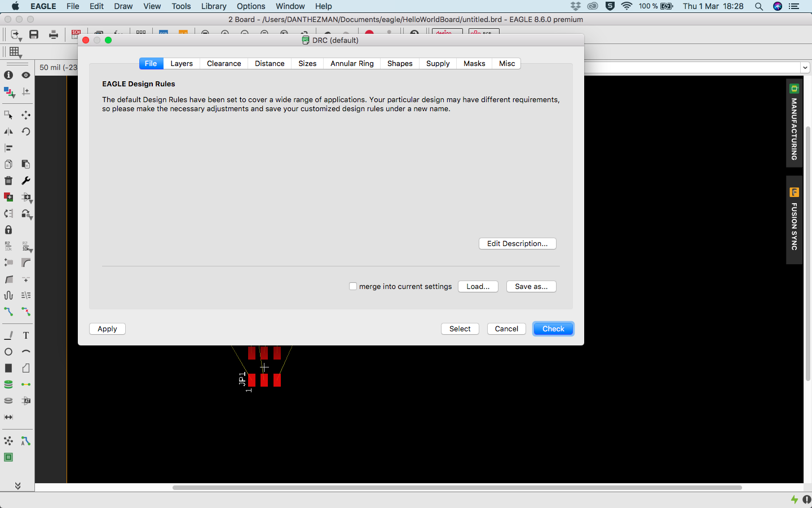Select the File tab in DRC dialog
Image resolution: width=812 pixels, height=508 pixels.
pos(151,64)
